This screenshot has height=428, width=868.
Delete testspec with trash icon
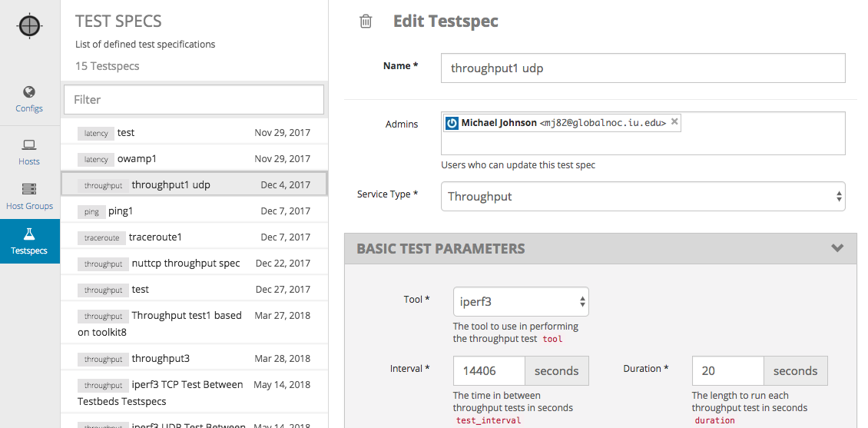pyautogui.click(x=366, y=22)
